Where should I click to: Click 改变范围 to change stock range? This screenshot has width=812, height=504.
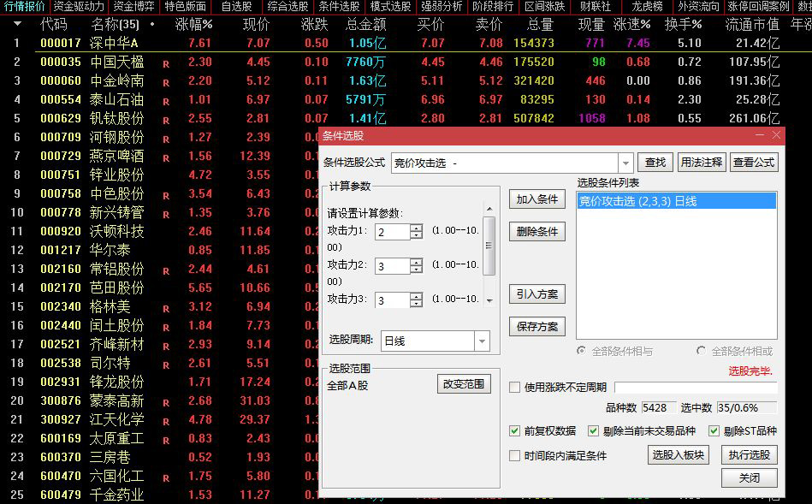pyautogui.click(x=464, y=383)
